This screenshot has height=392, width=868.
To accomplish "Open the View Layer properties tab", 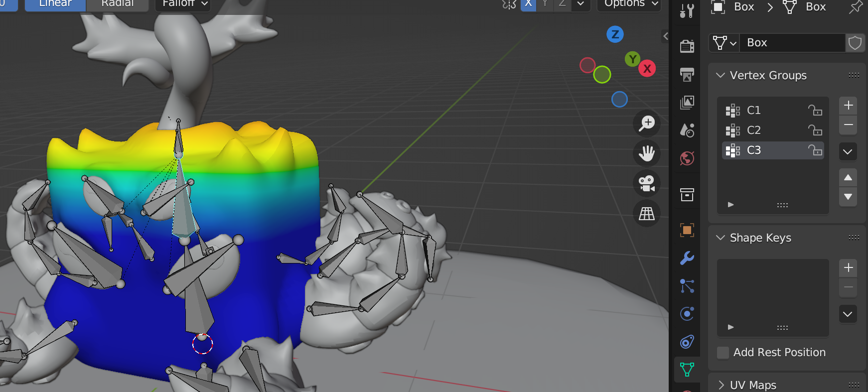I will point(687,103).
